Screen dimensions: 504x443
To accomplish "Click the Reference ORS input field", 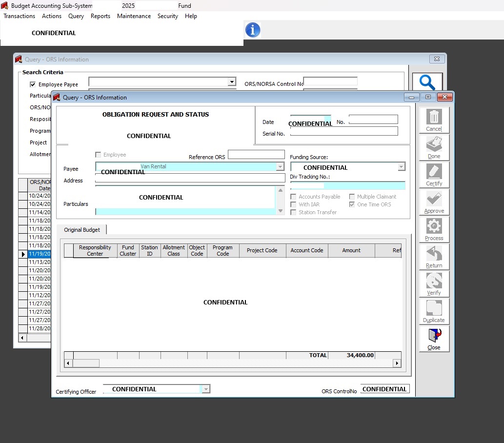I will coord(256,155).
